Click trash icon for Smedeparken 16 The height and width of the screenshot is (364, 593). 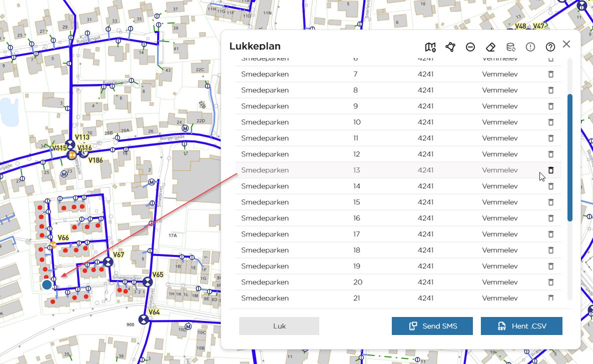[550, 218]
